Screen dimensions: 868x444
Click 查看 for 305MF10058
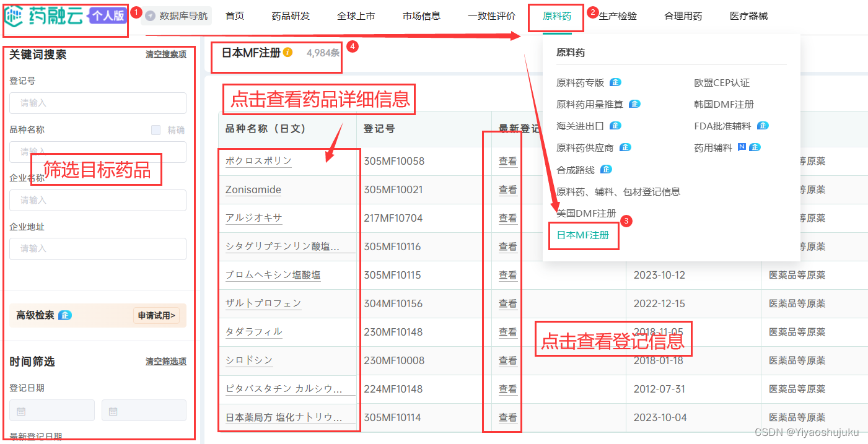tap(508, 161)
